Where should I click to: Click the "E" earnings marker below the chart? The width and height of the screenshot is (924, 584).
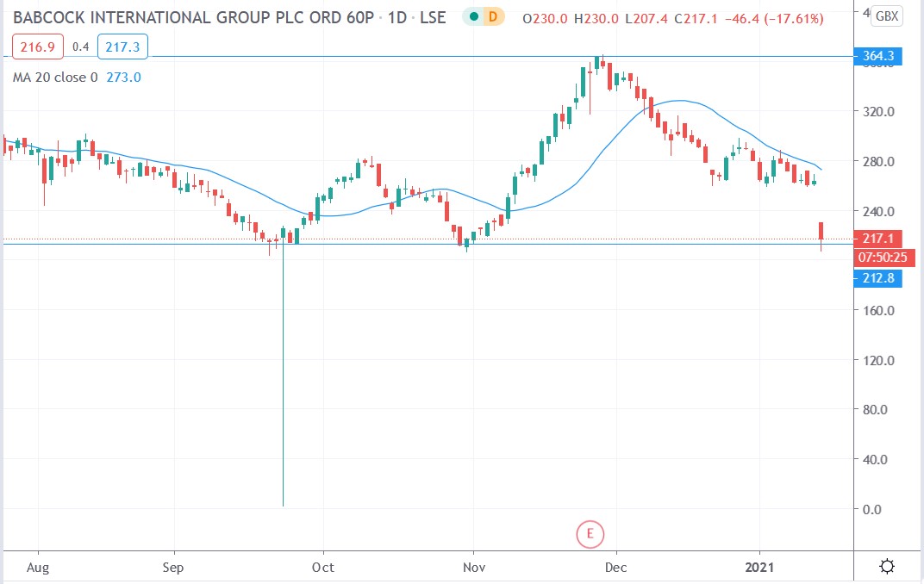(590, 534)
